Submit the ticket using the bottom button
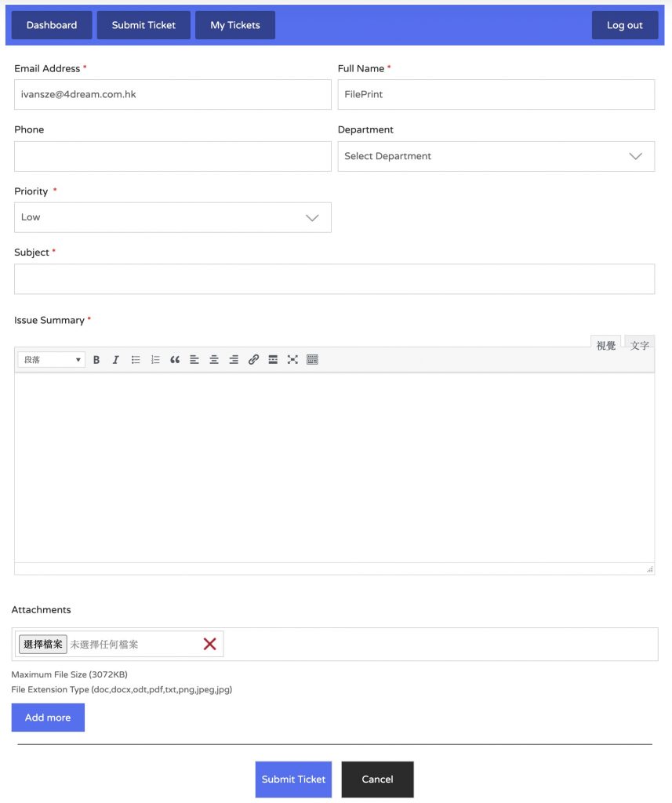 coord(293,779)
